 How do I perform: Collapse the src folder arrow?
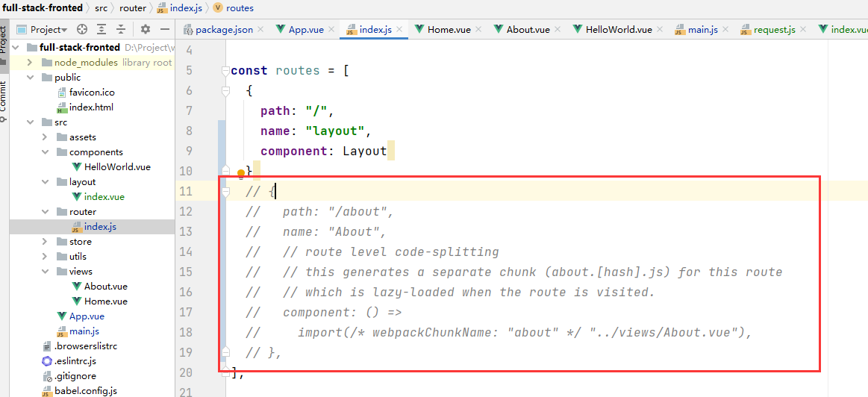[30, 122]
